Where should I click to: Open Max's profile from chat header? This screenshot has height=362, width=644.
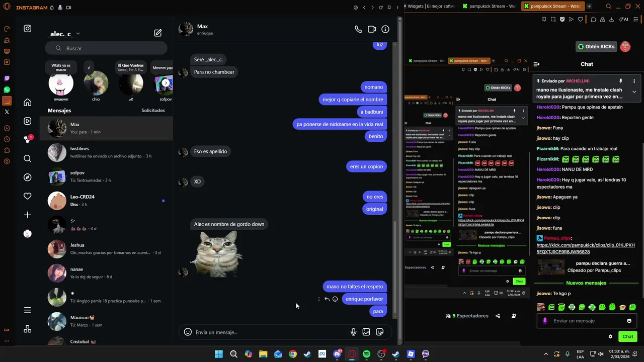tap(195, 29)
